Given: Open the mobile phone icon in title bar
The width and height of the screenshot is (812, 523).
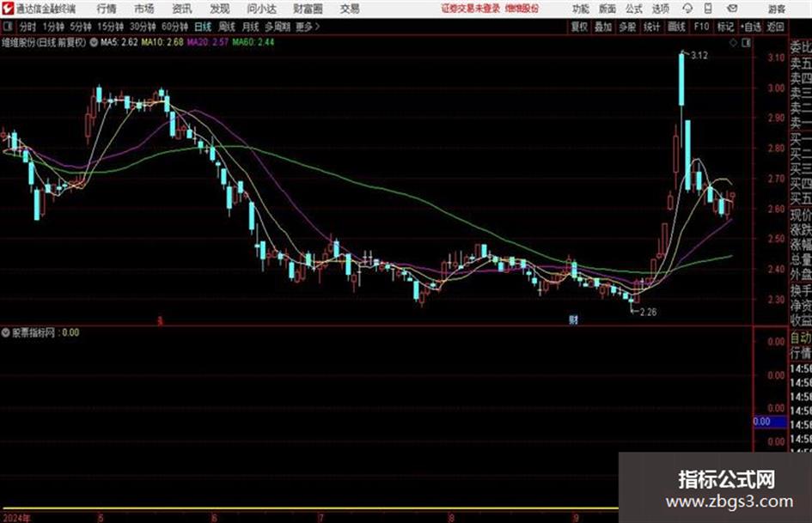Looking at the screenshot, I should [708, 9].
